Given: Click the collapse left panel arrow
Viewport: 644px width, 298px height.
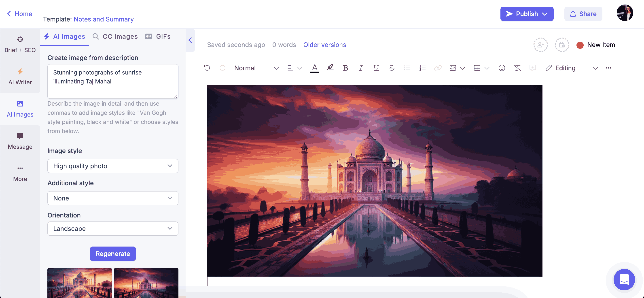Looking at the screenshot, I should pyautogui.click(x=190, y=40).
